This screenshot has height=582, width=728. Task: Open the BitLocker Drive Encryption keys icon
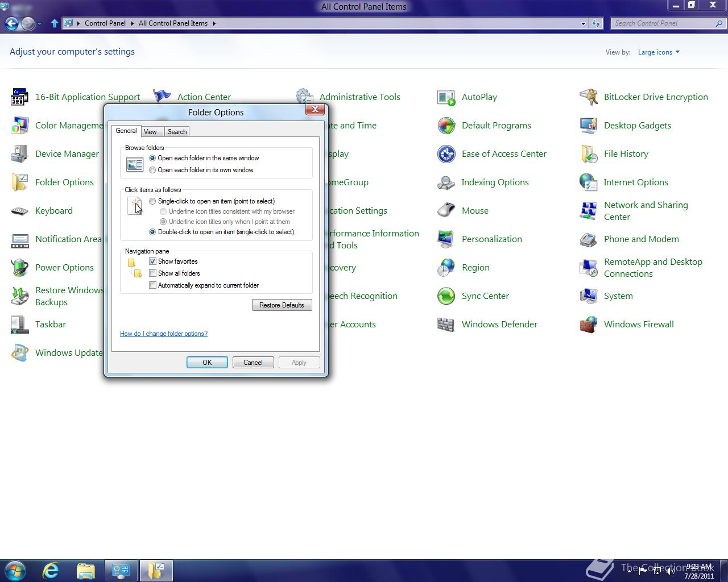pyautogui.click(x=589, y=97)
